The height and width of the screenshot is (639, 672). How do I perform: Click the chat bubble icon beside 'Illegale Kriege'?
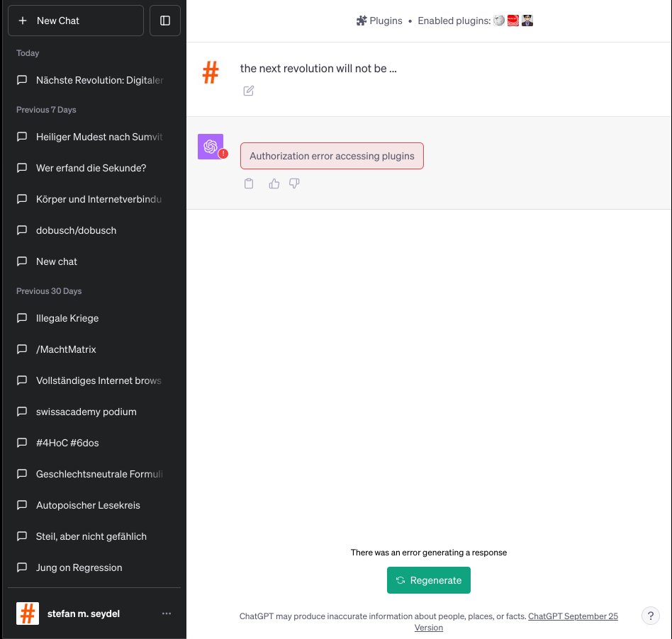click(22, 318)
